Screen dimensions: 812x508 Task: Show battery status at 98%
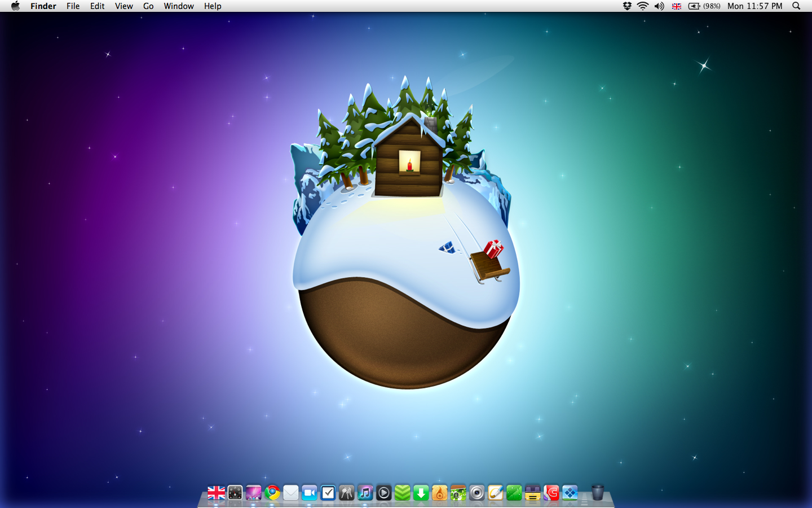tap(704, 6)
